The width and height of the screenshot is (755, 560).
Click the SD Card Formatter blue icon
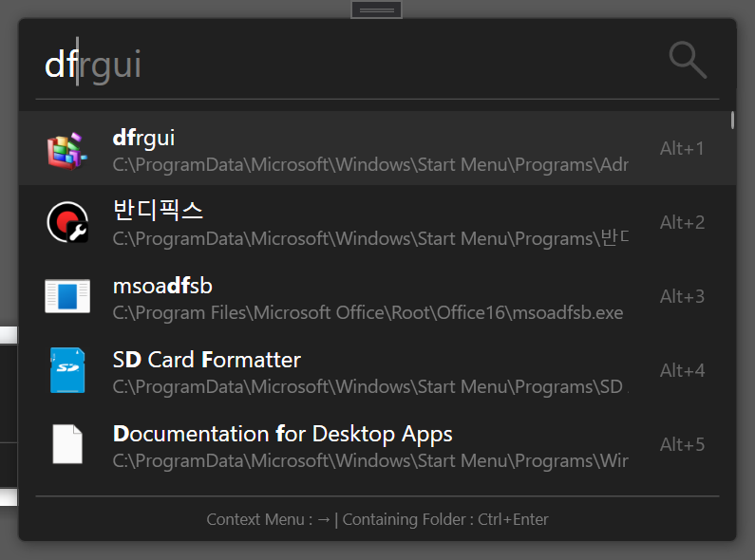[67, 370]
